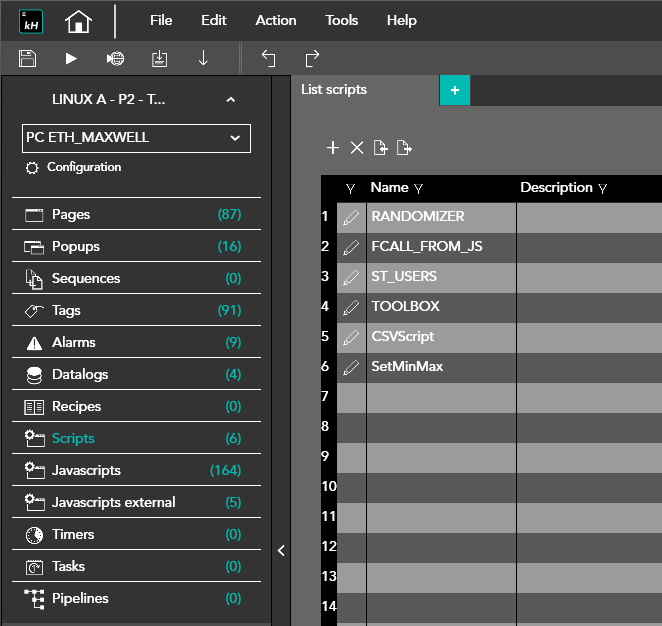Open the Action menu

275,20
